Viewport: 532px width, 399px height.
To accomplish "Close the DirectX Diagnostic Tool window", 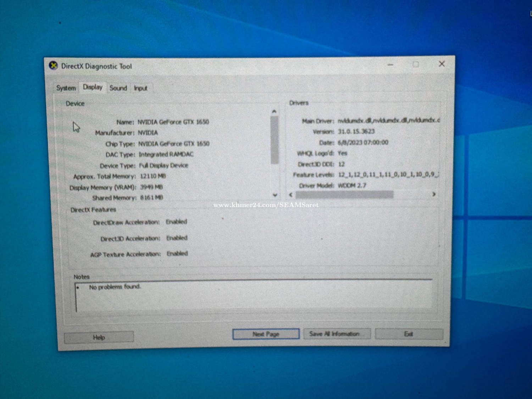I will 442,64.
